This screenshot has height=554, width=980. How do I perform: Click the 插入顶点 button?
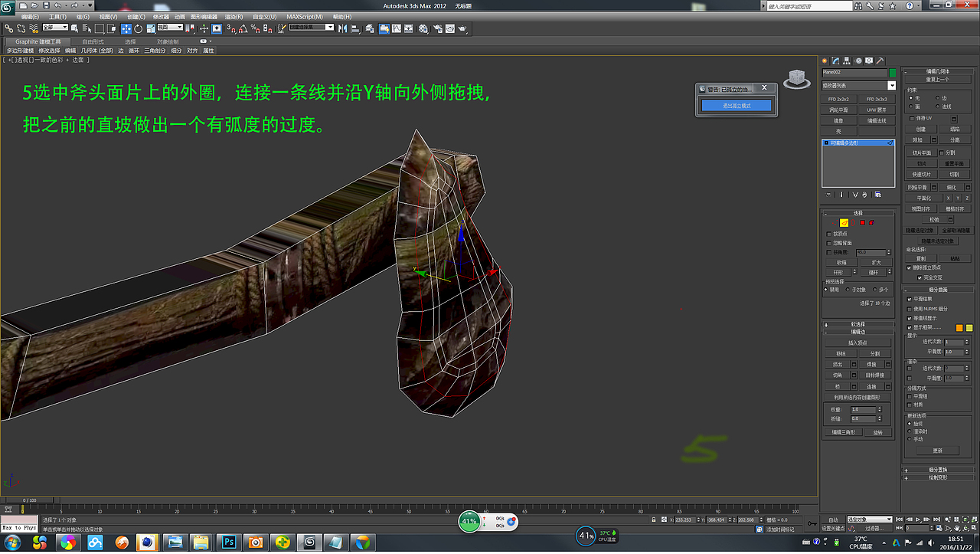point(858,343)
